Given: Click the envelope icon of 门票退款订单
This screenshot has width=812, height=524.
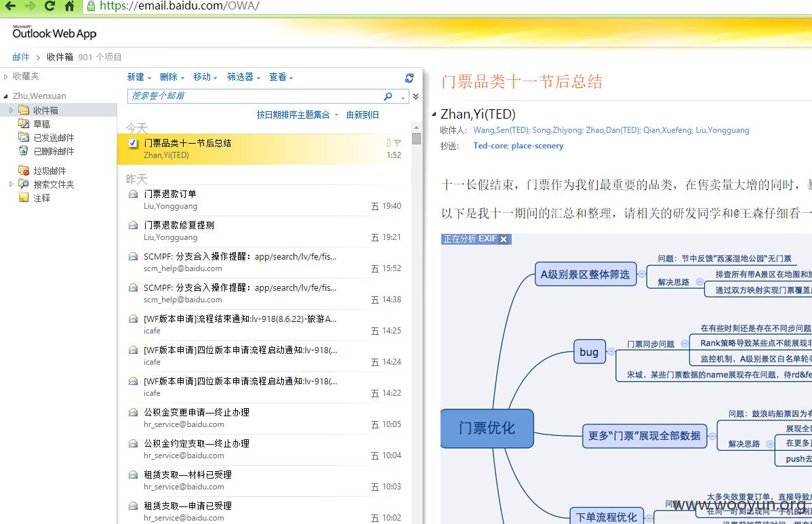Looking at the screenshot, I should coord(133,194).
